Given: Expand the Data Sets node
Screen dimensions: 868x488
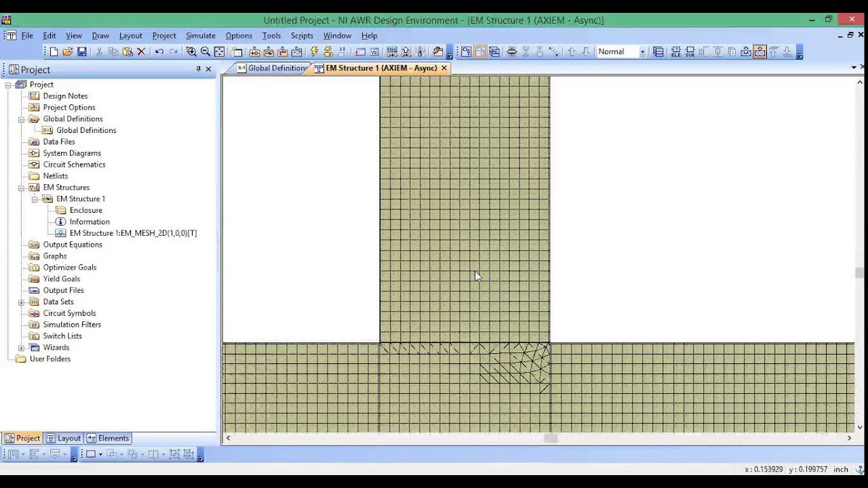Looking at the screenshot, I should click(21, 302).
